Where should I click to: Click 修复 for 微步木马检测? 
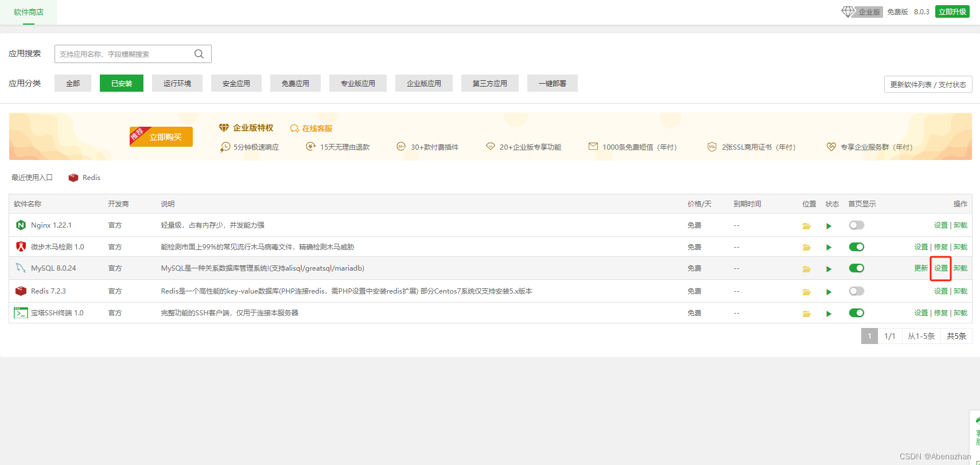point(941,247)
